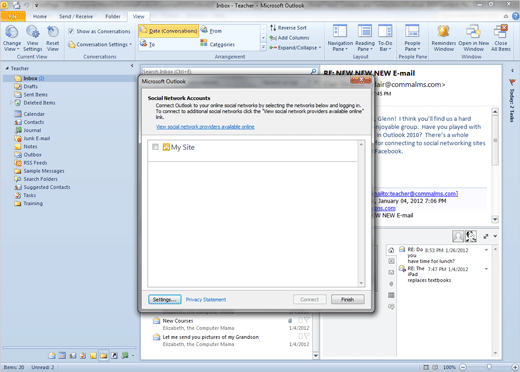Open the File tab
Image resolution: width=520 pixels, height=372 pixels.
coord(13,16)
